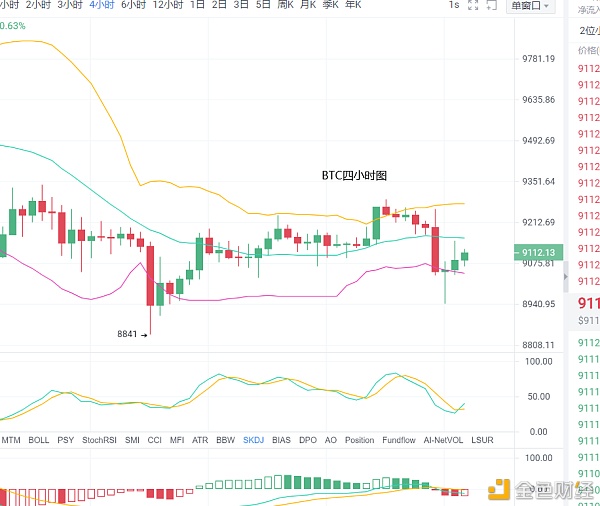
Task: Click the 9212.69 price axis label
Action: point(539,222)
